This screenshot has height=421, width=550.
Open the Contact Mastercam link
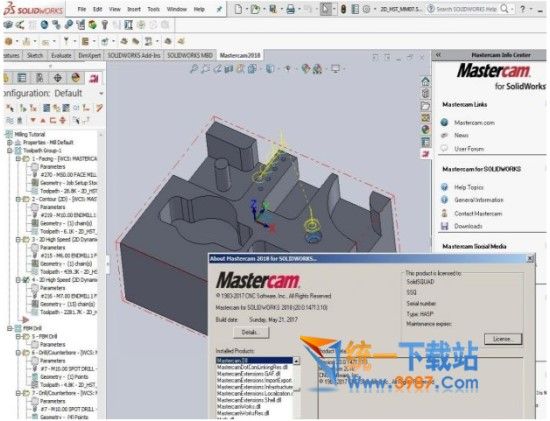(x=478, y=213)
